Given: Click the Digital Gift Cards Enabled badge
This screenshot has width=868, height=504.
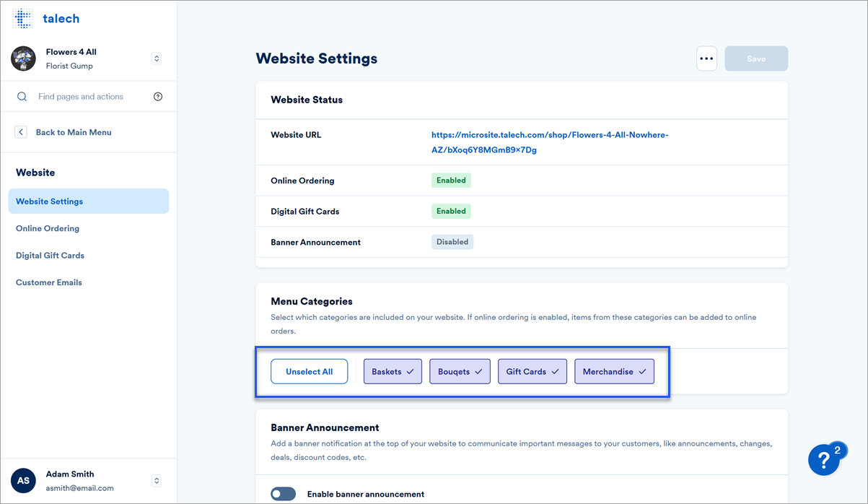Looking at the screenshot, I should pyautogui.click(x=451, y=211).
